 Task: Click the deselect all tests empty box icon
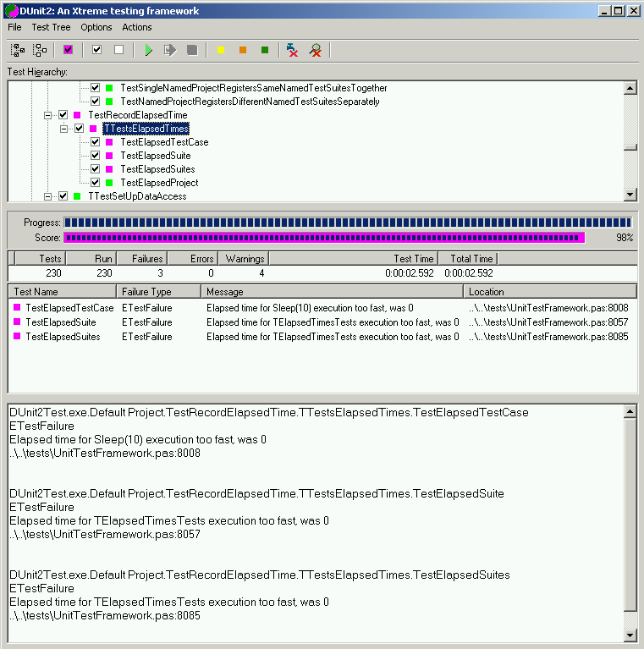pos(118,50)
